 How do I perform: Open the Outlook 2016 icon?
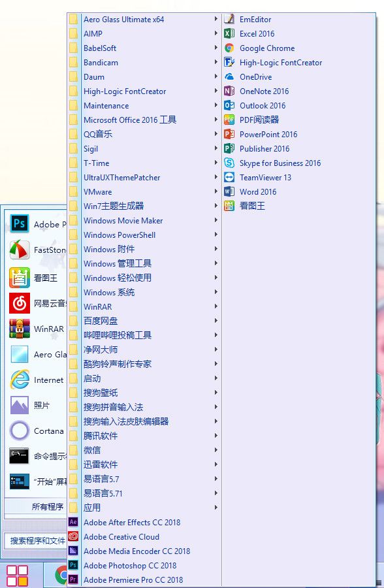[229, 105]
